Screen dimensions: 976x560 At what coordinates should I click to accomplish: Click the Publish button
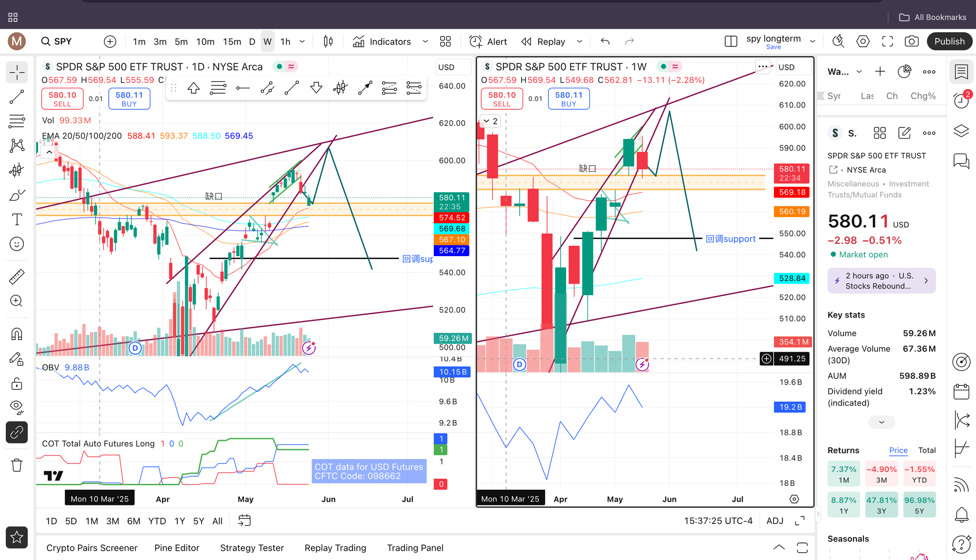click(950, 41)
